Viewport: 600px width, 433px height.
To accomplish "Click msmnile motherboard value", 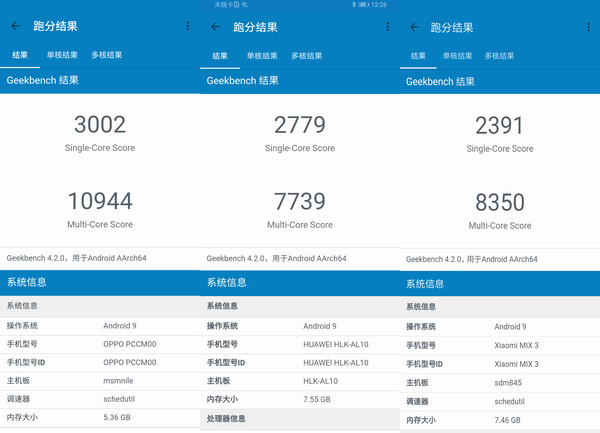I will coord(118,381).
